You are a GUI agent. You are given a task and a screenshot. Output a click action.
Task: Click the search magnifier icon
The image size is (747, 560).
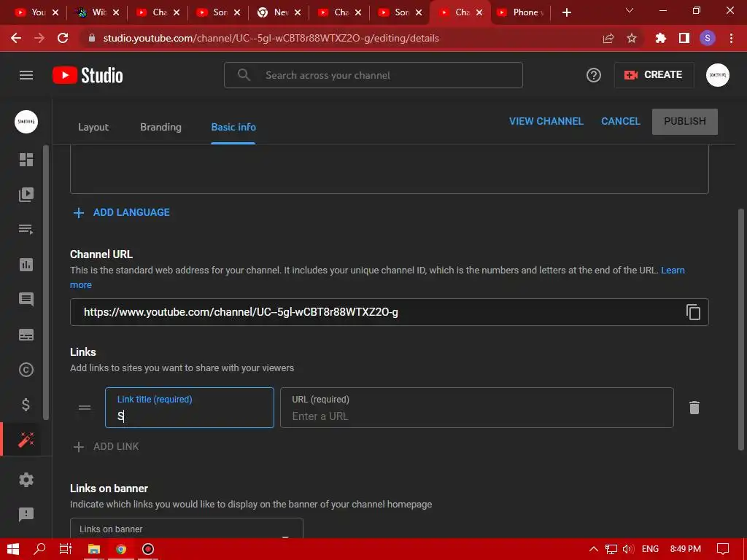244,75
